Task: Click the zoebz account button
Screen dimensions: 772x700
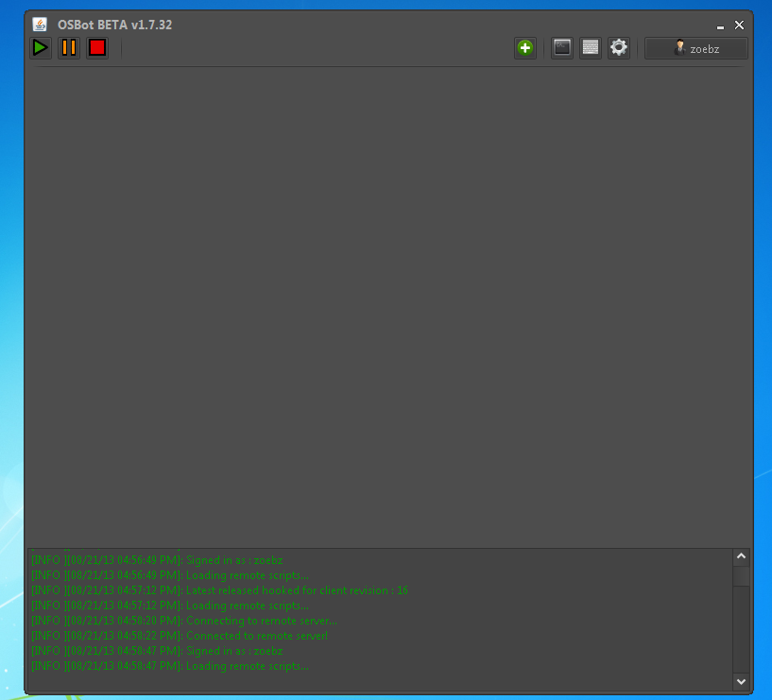Action: 696,49
